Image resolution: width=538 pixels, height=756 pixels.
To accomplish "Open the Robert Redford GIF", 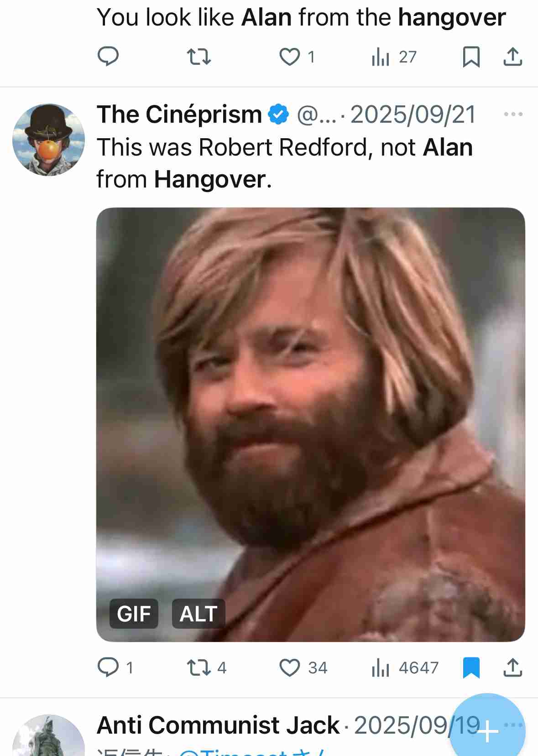I will tap(310, 424).
